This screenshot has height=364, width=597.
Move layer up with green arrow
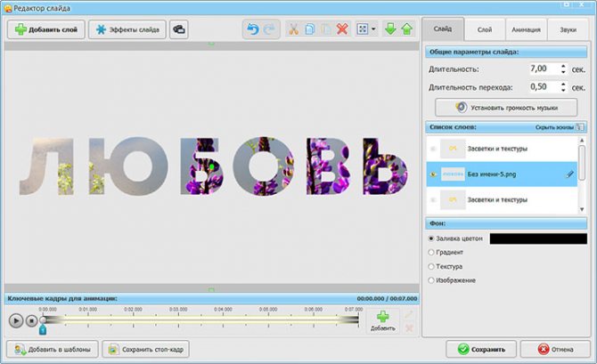click(406, 29)
